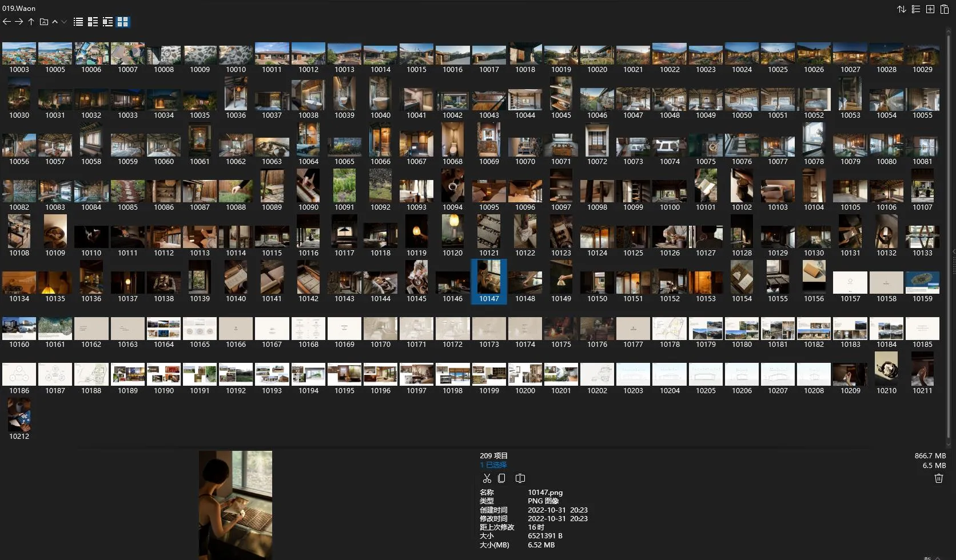Select thumbnail 10159
This screenshot has height=560, width=956.
click(x=922, y=287)
